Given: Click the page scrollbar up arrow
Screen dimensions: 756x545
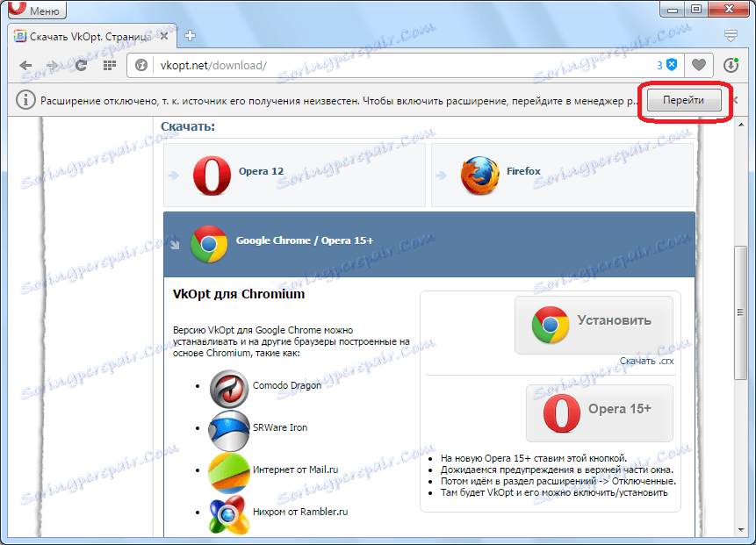Looking at the screenshot, I should point(741,125).
